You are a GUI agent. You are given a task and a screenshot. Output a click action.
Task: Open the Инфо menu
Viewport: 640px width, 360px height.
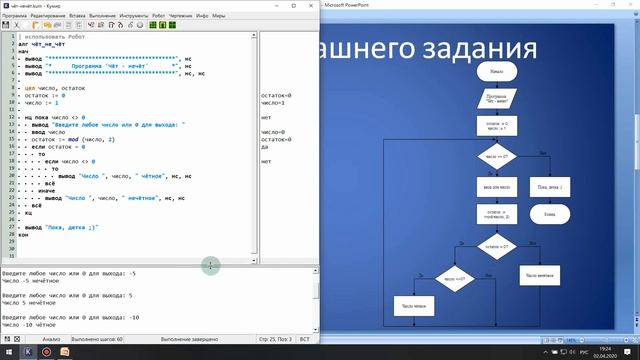[202, 16]
